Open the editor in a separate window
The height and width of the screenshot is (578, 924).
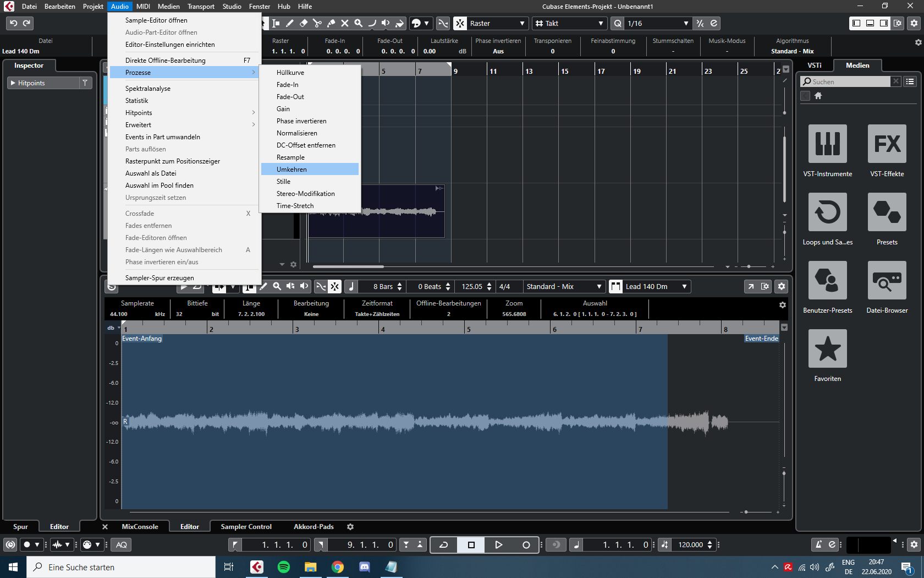pos(751,287)
